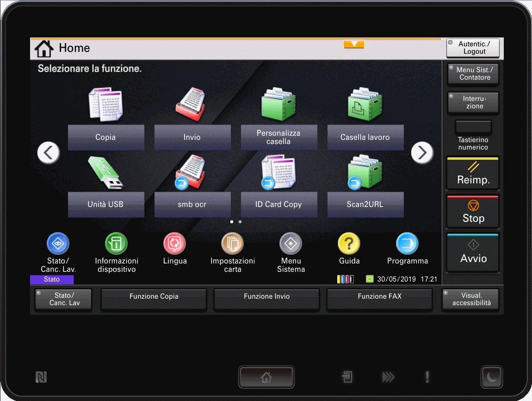Image resolution: width=532 pixels, height=401 pixels.
Task: Click bottom bar Stato/Canc. Lav button
Action: pos(63,299)
